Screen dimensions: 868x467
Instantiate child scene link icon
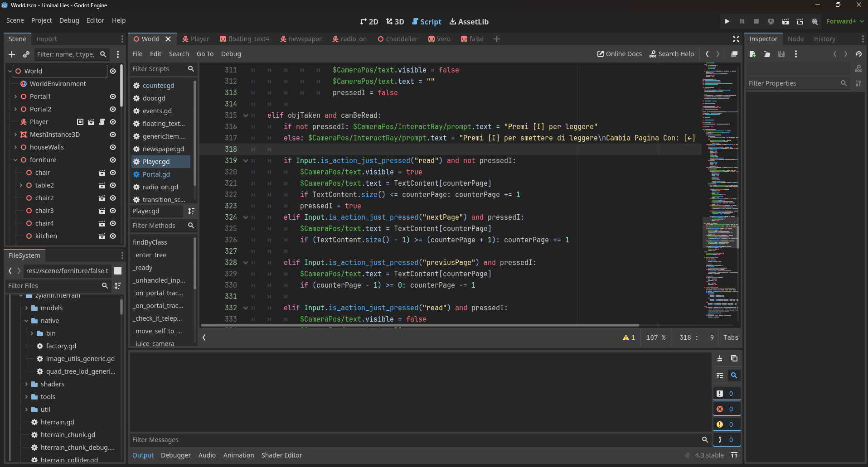pos(26,54)
